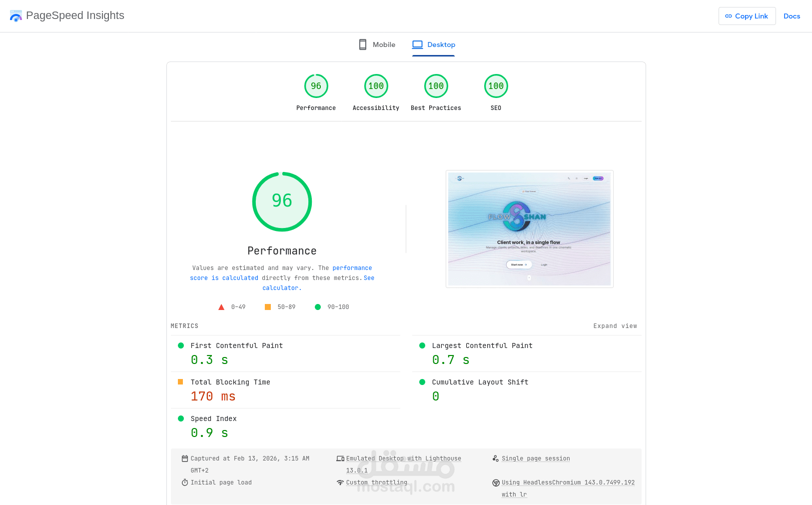
Task: Select the Desktop tab
Action: 434,44
